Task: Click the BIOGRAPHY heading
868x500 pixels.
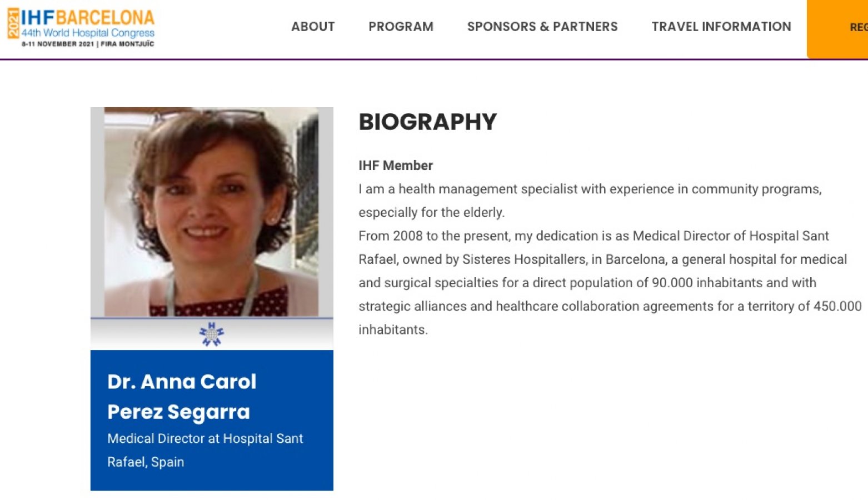Action: point(427,122)
